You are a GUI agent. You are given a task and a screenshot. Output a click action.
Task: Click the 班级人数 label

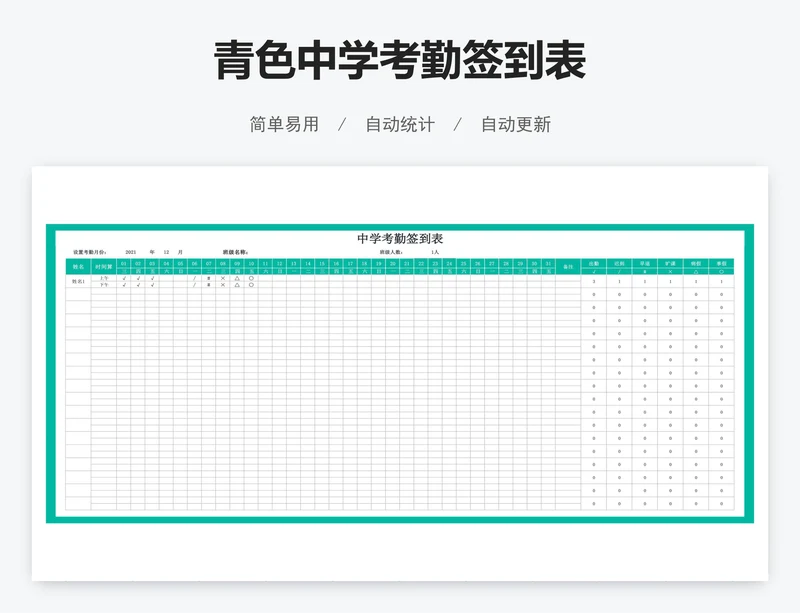click(391, 252)
